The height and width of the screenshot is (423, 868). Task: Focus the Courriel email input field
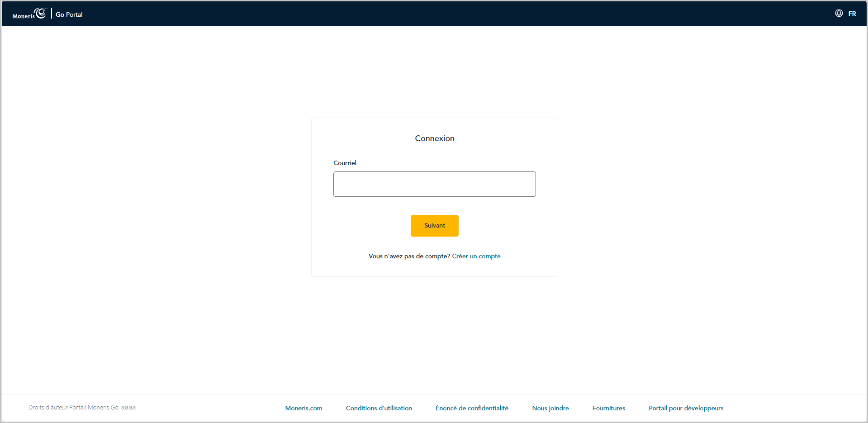click(x=434, y=184)
